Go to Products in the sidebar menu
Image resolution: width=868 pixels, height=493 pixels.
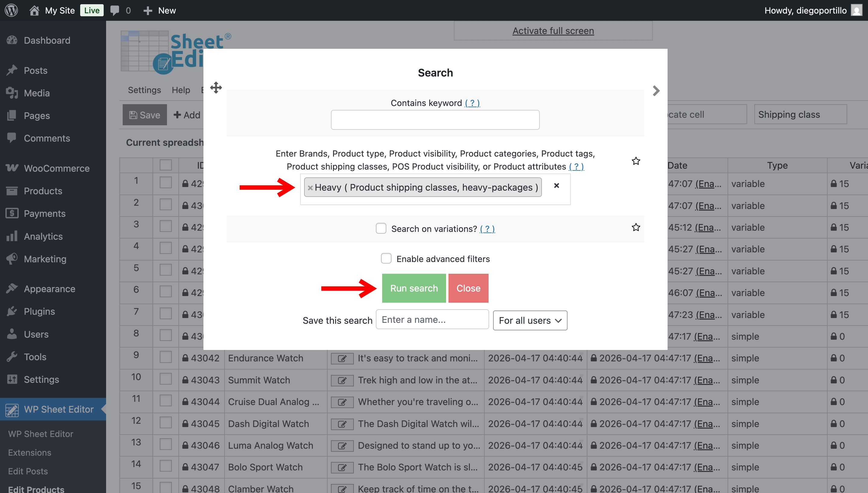[x=43, y=191]
